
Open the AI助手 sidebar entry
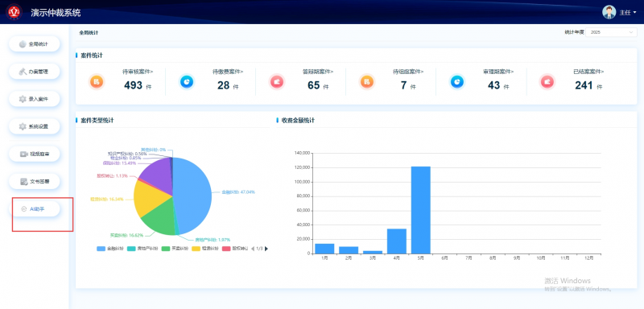point(35,209)
